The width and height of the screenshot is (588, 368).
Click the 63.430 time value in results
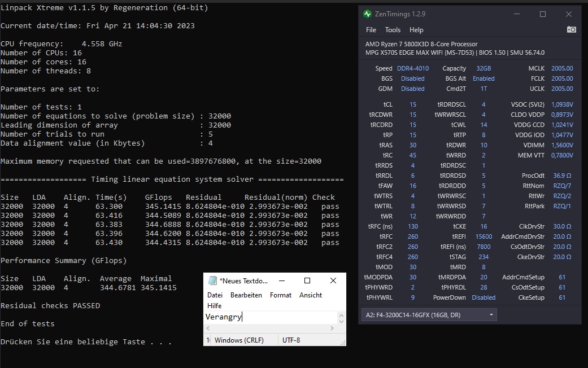coord(109,243)
